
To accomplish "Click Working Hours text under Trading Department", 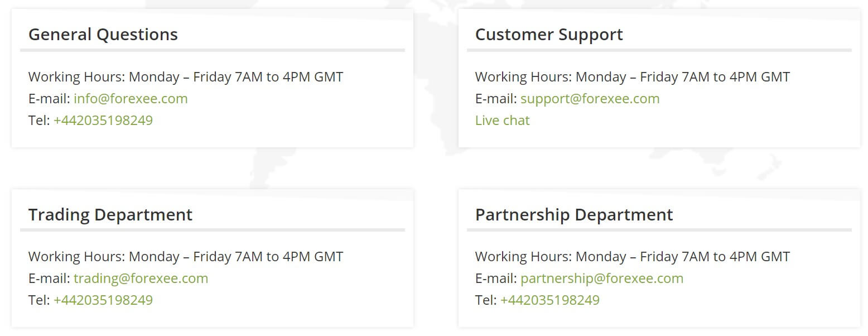I will 186,257.
